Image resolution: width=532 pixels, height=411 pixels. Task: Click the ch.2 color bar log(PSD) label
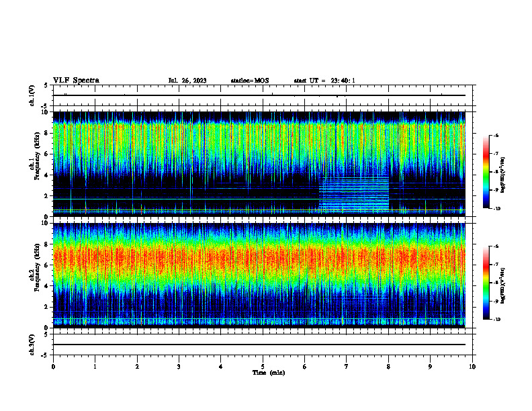coord(502,285)
